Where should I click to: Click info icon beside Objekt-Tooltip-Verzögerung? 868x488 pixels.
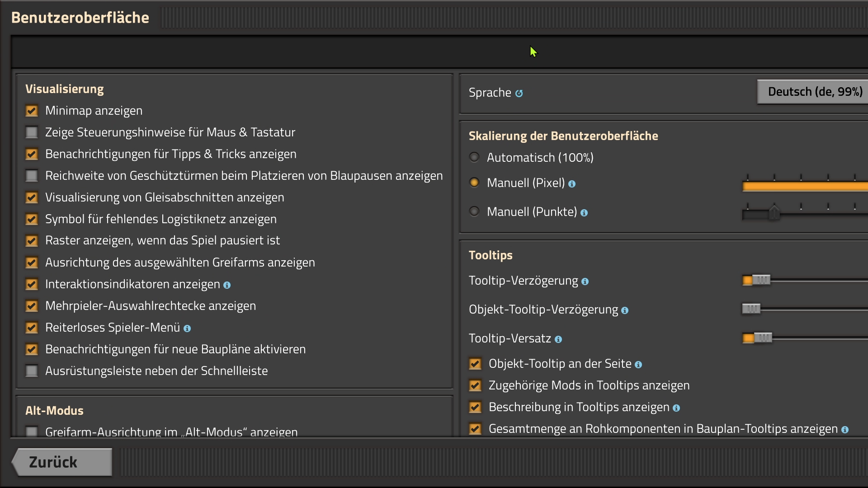[x=625, y=310]
